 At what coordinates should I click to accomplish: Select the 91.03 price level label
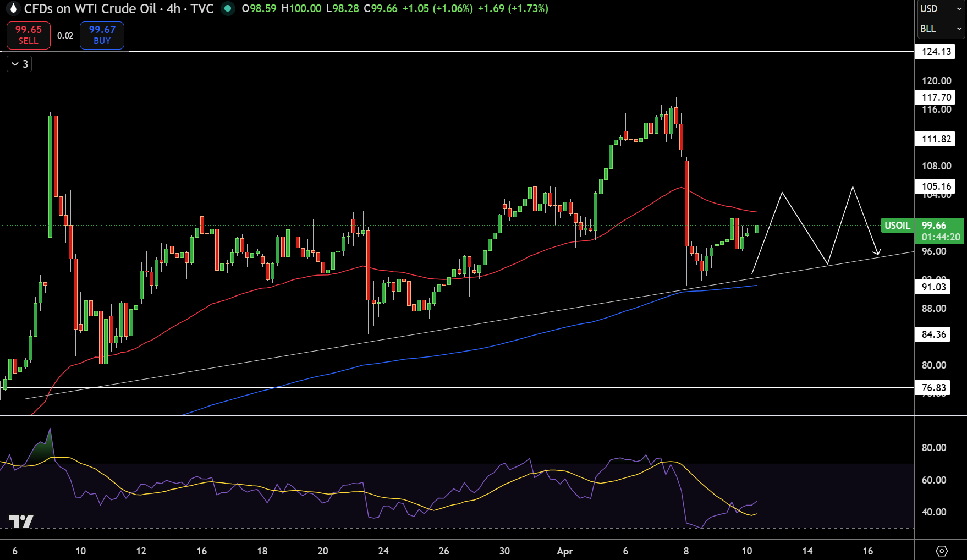point(933,287)
